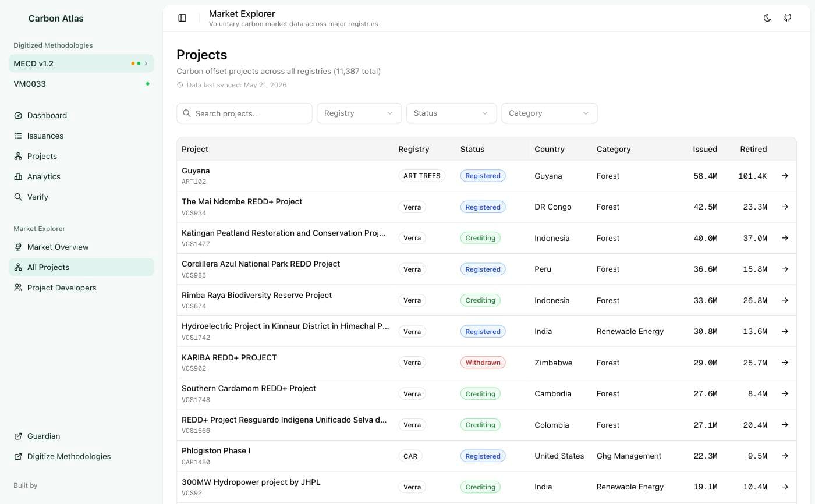Click the Zimbabwe country cell

[553, 363]
